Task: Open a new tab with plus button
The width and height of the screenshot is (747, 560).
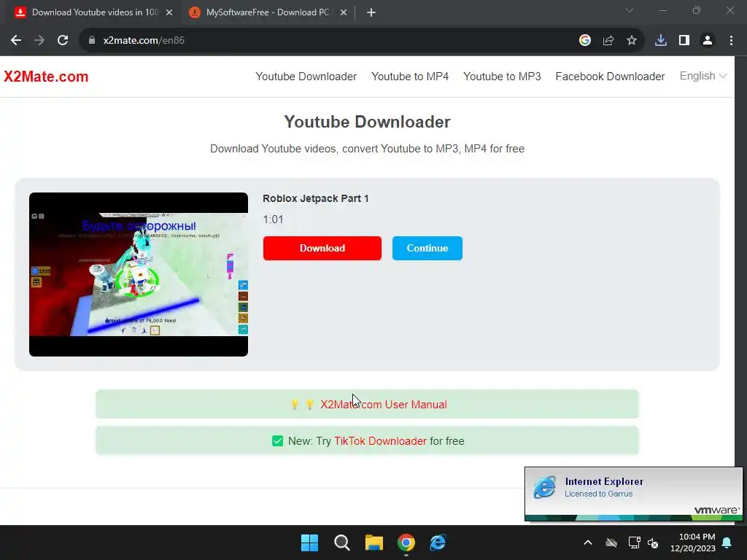Action: tap(371, 13)
